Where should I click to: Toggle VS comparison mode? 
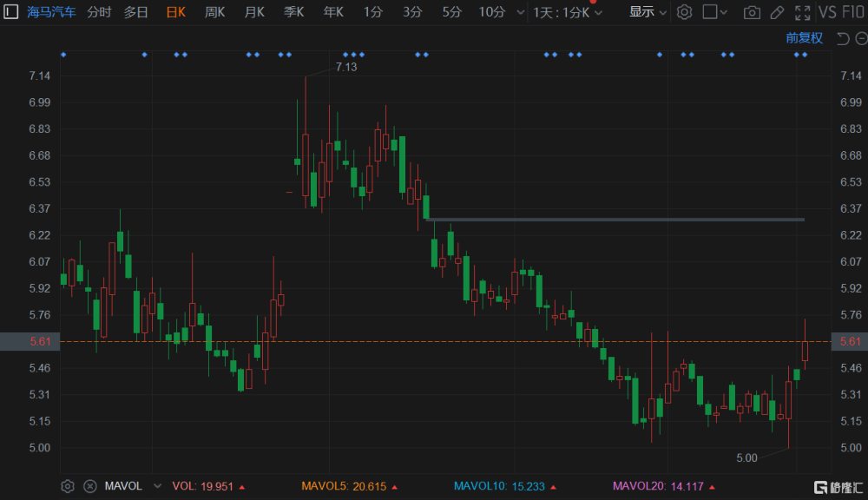click(x=827, y=12)
